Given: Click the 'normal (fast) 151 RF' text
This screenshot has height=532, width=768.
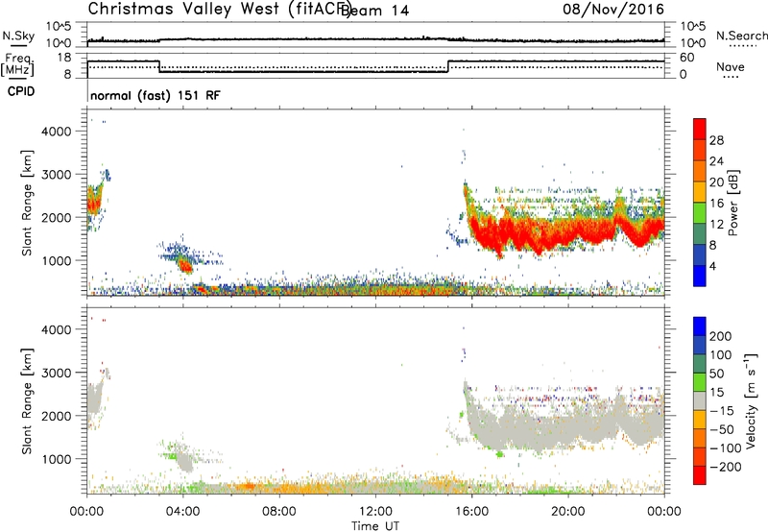Looking at the screenshot, I should (156, 95).
